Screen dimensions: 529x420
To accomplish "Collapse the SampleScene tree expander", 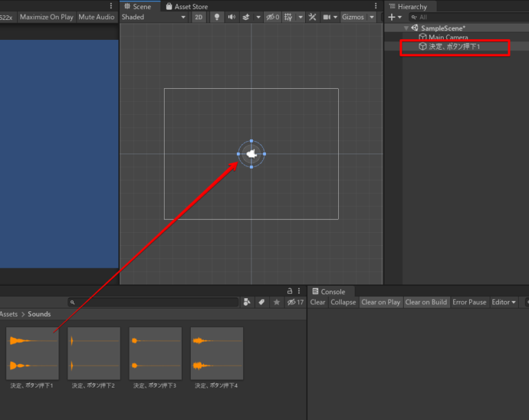I will (406, 28).
